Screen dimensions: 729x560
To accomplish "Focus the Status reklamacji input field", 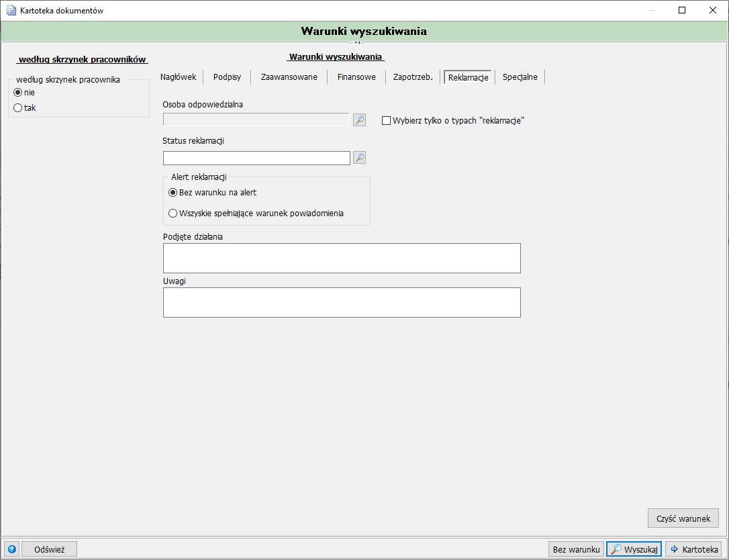I will (256, 158).
